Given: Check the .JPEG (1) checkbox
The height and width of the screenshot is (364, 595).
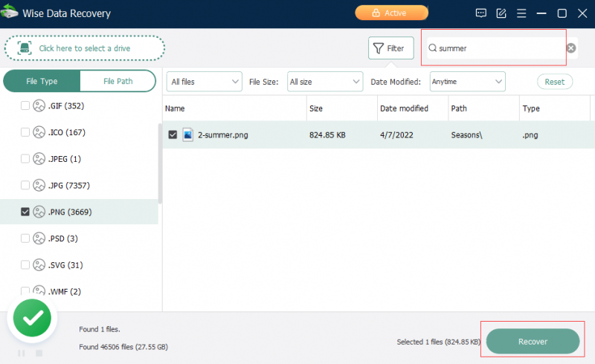Looking at the screenshot, I should 25,158.
